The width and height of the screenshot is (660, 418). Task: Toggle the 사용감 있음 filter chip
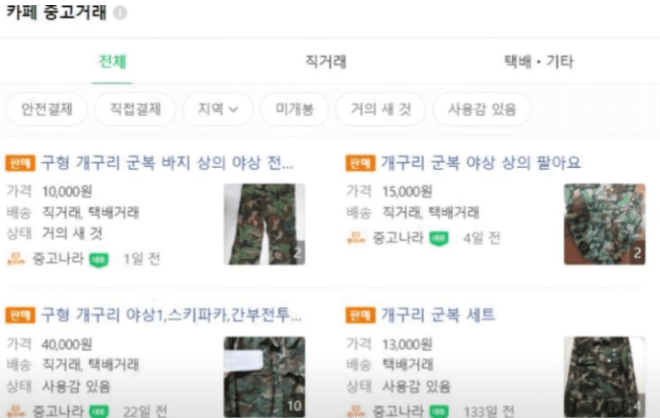482,109
